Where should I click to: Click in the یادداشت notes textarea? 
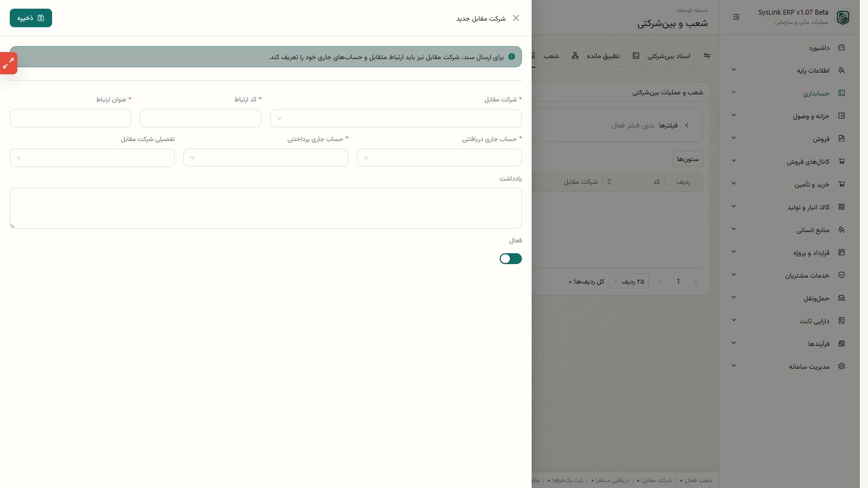pos(266,208)
